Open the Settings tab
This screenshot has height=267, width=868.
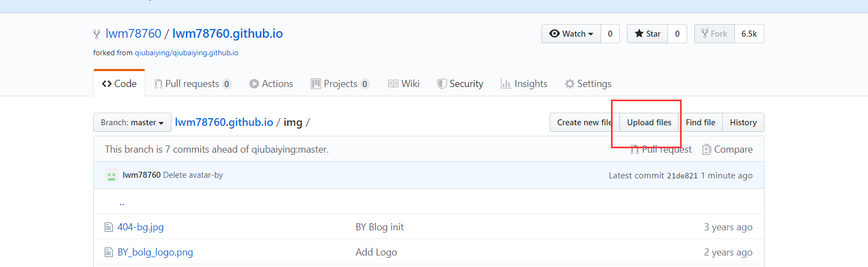[x=588, y=84]
